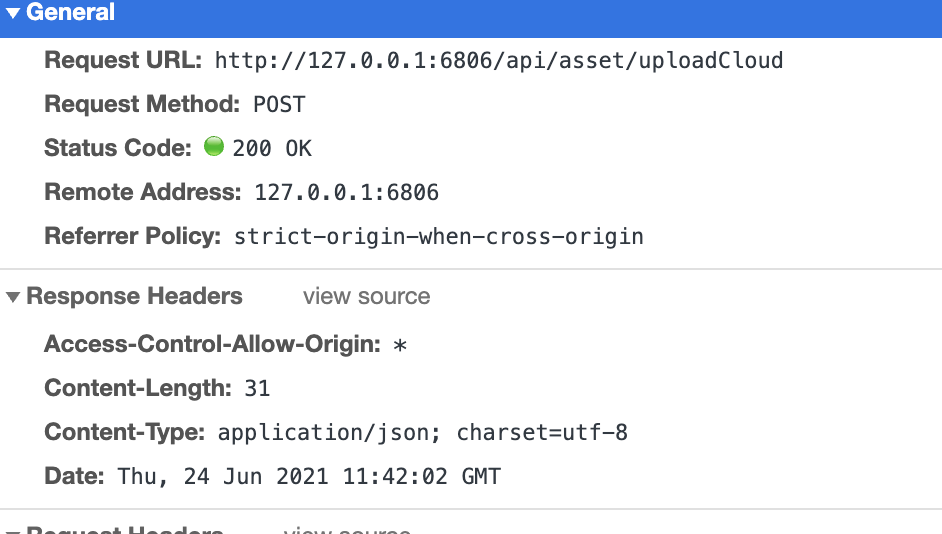Expand the Request Headers section triangle

[13, 529]
